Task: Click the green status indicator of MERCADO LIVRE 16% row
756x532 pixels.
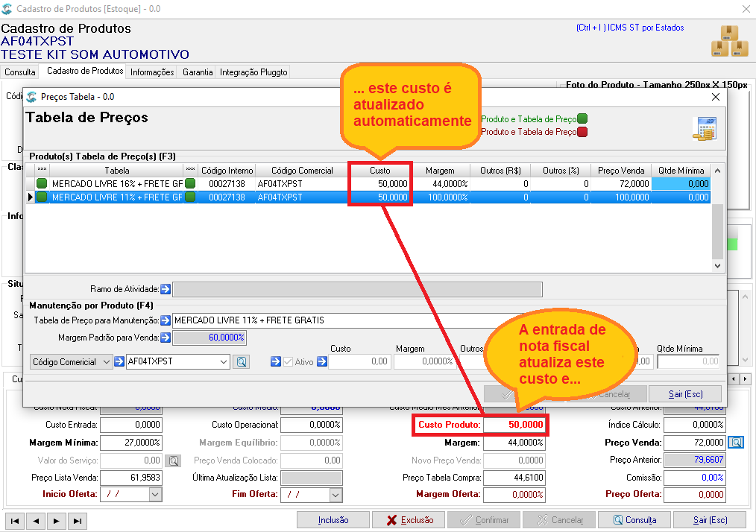Action: pos(42,183)
